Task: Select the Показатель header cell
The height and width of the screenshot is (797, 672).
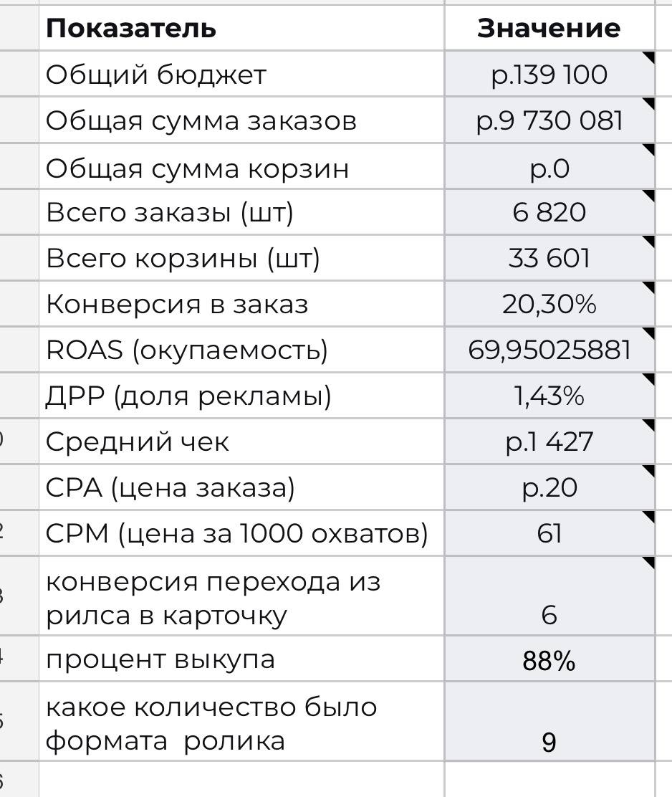Action: [x=241, y=28]
